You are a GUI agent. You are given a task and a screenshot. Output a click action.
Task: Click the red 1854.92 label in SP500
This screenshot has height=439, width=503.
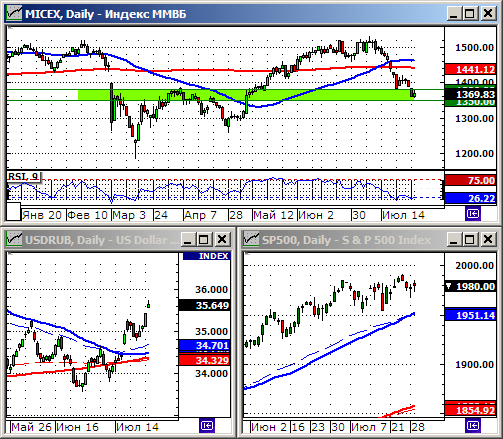(470, 410)
